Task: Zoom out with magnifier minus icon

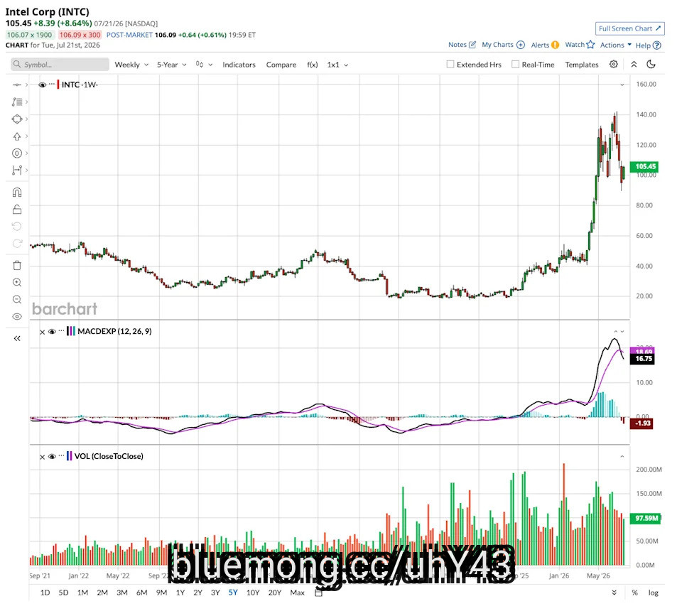Action: [x=17, y=299]
